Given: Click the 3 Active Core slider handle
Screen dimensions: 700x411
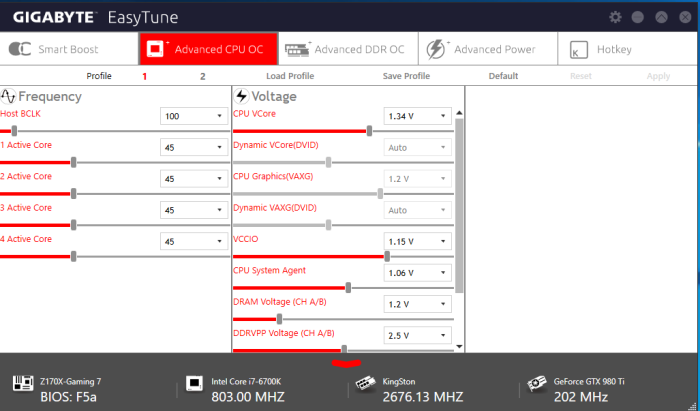Looking at the screenshot, I should (x=74, y=225).
